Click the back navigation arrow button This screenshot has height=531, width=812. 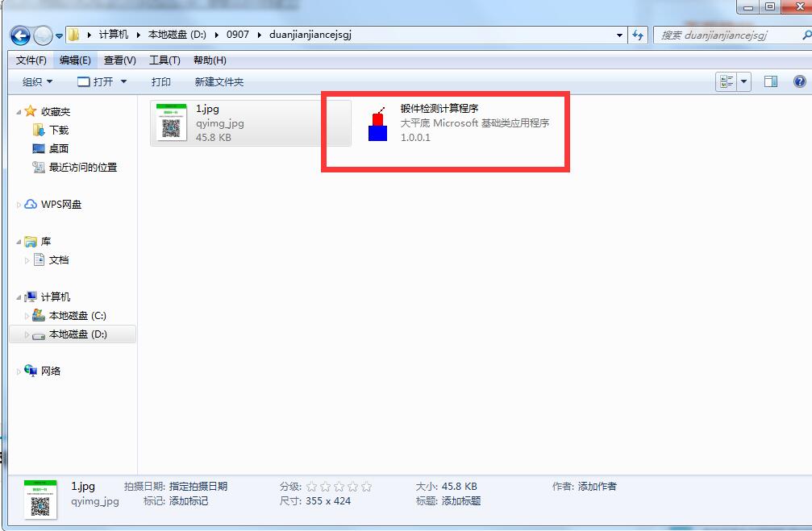[x=20, y=35]
